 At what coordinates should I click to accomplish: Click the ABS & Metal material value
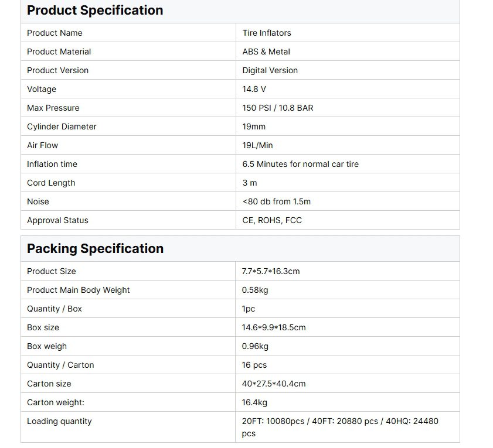coord(266,52)
